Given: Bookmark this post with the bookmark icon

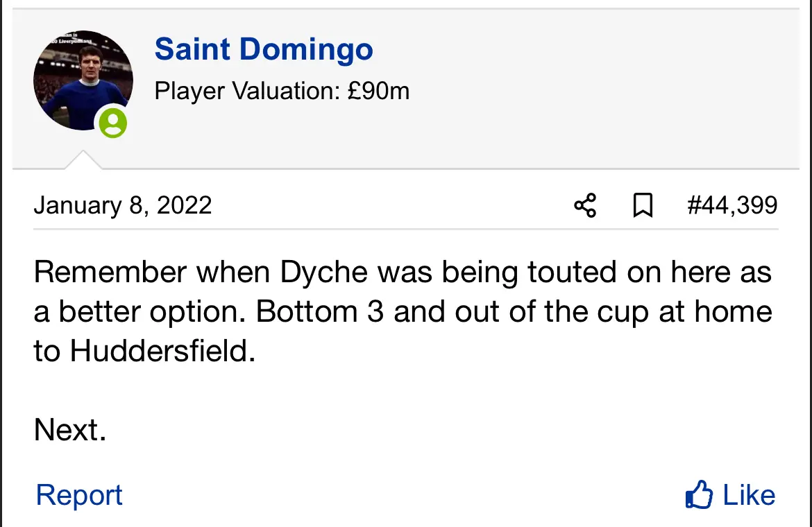Looking at the screenshot, I should click(x=643, y=206).
